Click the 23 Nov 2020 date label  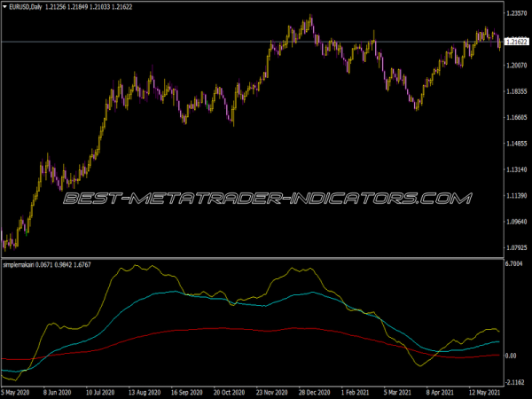(x=270, y=391)
